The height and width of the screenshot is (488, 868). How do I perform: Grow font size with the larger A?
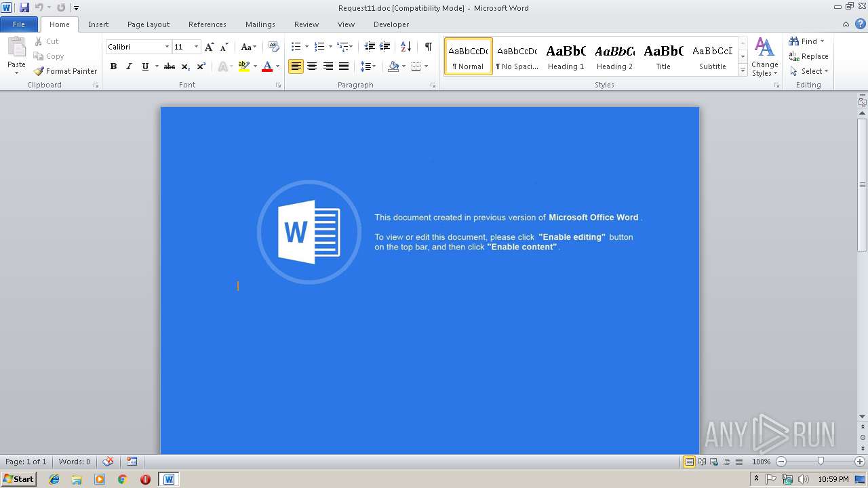210,47
